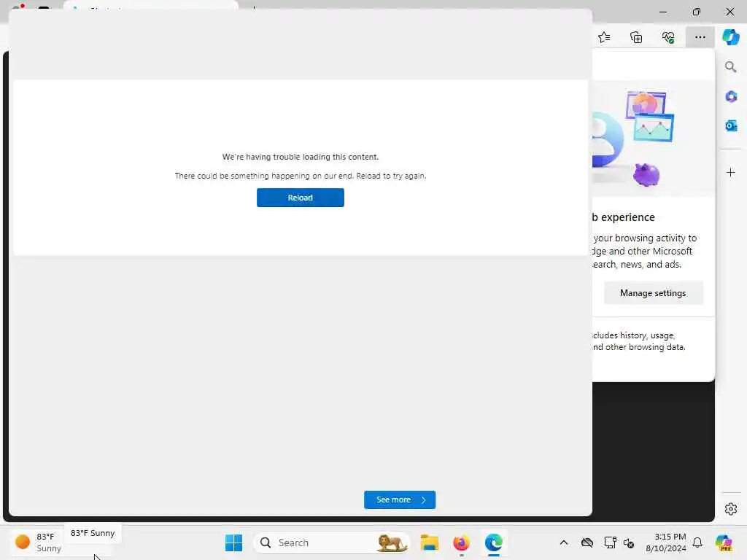This screenshot has height=560, width=747.
Task: Click plus to customize sidebar
Action: 731,172
